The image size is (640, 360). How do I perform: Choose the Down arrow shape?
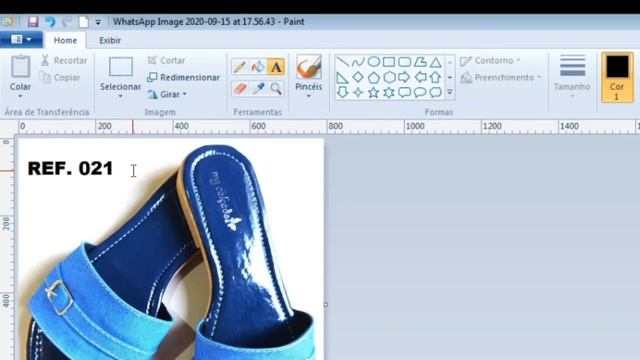(343, 93)
